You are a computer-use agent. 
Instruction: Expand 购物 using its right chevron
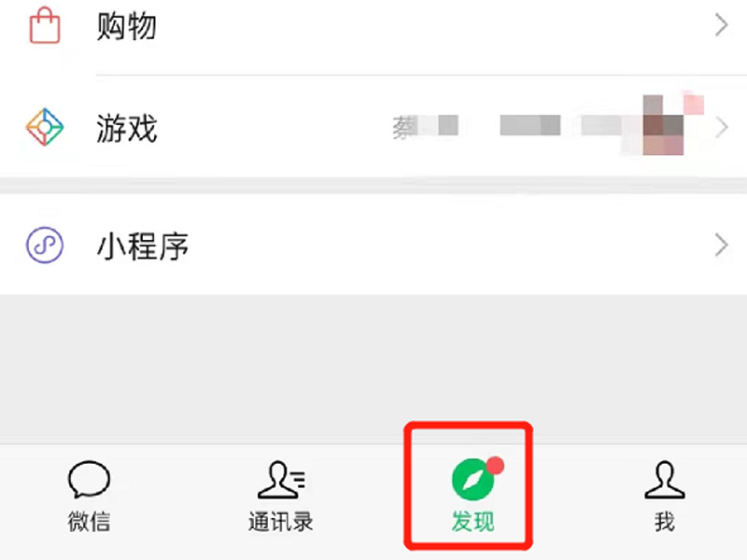(x=722, y=25)
